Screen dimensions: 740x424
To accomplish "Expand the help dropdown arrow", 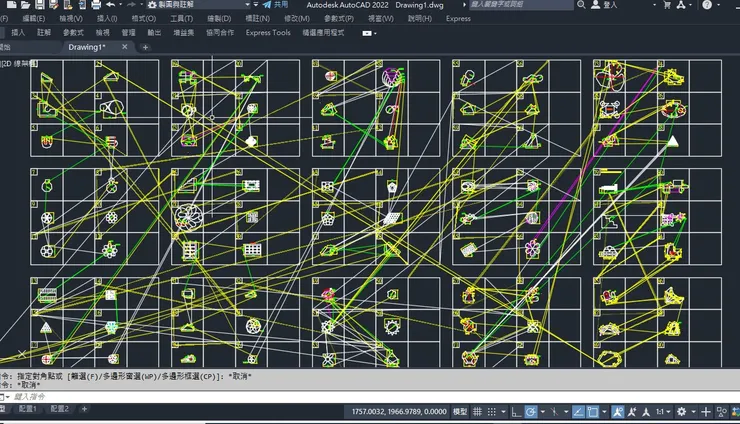I will pos(718,5).
